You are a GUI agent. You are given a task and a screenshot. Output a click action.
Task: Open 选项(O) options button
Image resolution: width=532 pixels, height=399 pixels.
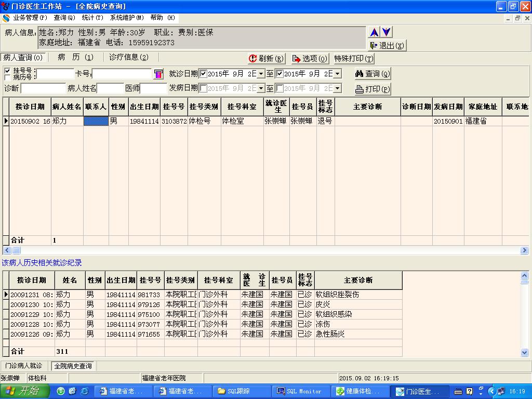(x=310, y=59)
